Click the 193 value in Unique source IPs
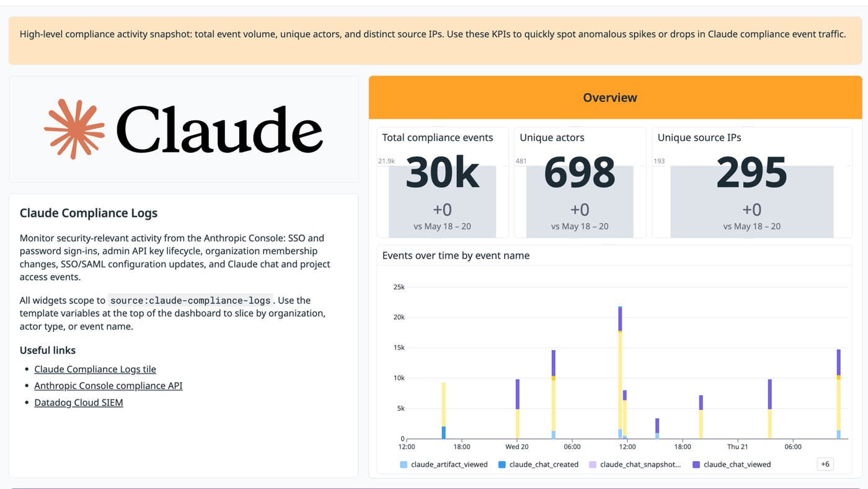The width and height of the screenshot is (868, 489). click(x=659, y=161)
